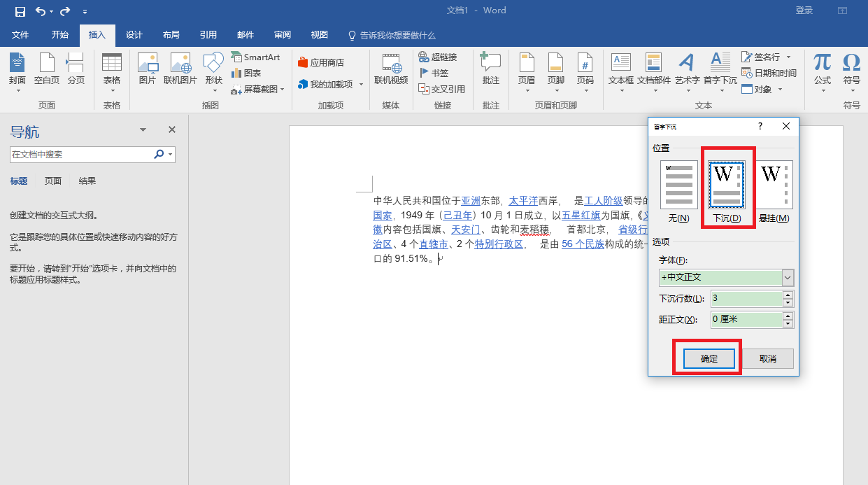Insert a comment with 批注
Image resolution: width=868 pixels, height=485 pixels.
[x=490, y=70]
